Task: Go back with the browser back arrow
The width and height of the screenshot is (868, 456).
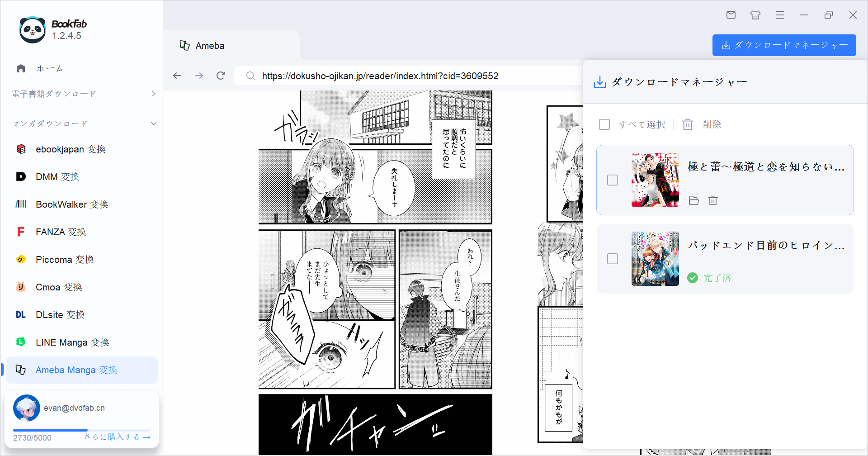Action: click(177, 76)
